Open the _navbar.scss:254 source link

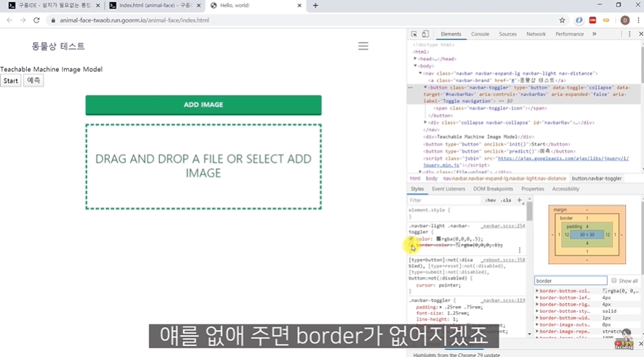tap(503, 226)
